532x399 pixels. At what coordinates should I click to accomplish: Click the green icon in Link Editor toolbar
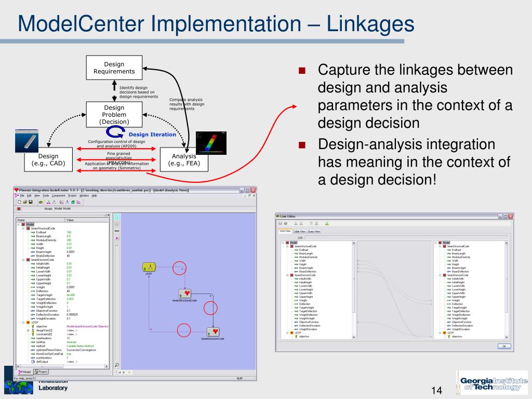point(327,223)
